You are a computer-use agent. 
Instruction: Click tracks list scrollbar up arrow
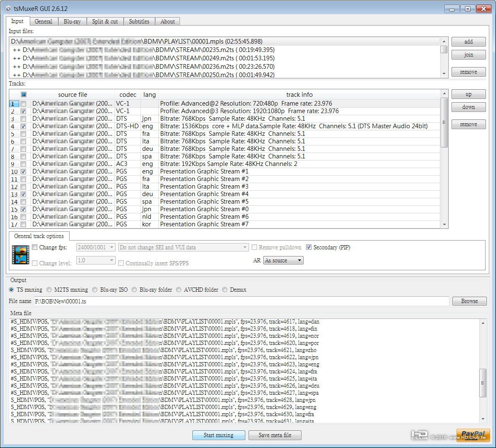click(x=444, y=93)
